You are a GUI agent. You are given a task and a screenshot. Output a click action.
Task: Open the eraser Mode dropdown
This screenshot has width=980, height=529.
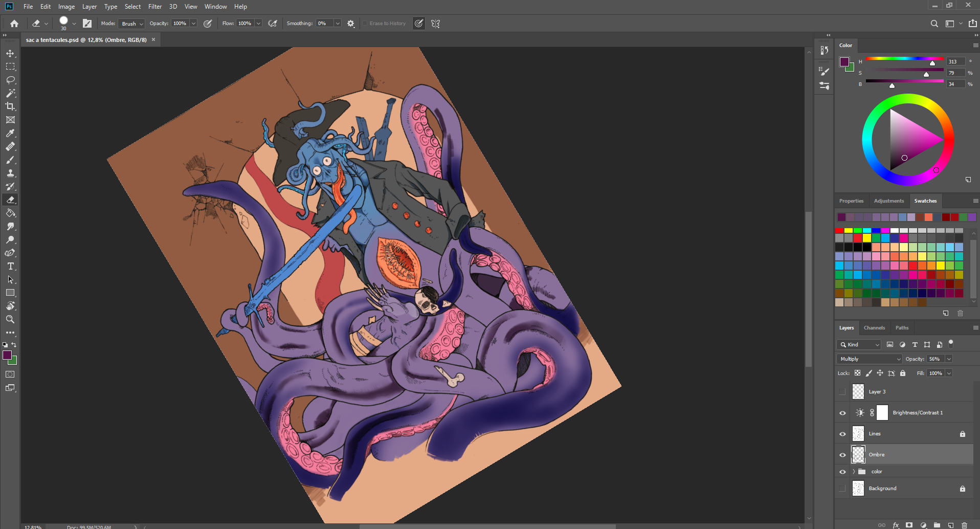132,24
